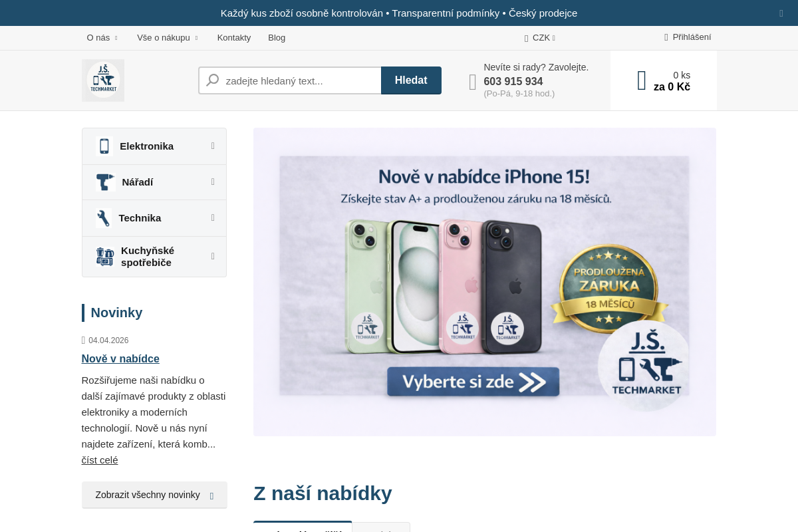Open the shopping cart icon
Screen dimensions: 798x532
(x=642, y=80)
